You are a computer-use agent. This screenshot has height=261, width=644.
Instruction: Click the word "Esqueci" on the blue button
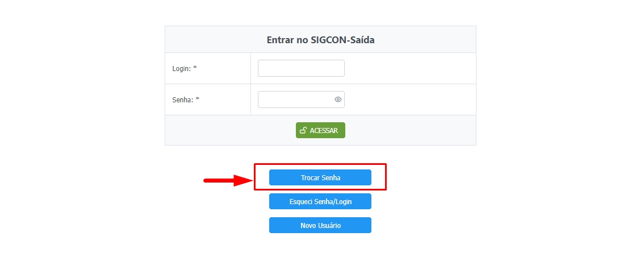pos(301,201)
